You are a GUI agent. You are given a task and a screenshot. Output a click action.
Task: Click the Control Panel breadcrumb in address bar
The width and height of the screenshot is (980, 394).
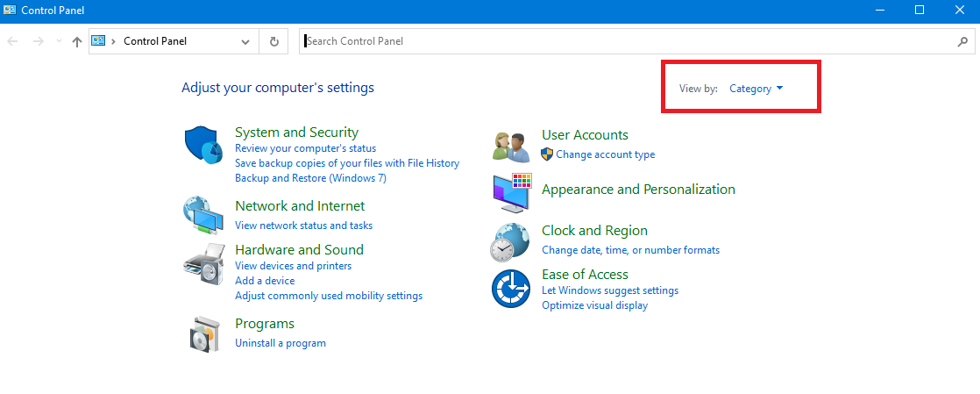coord(155,41)
